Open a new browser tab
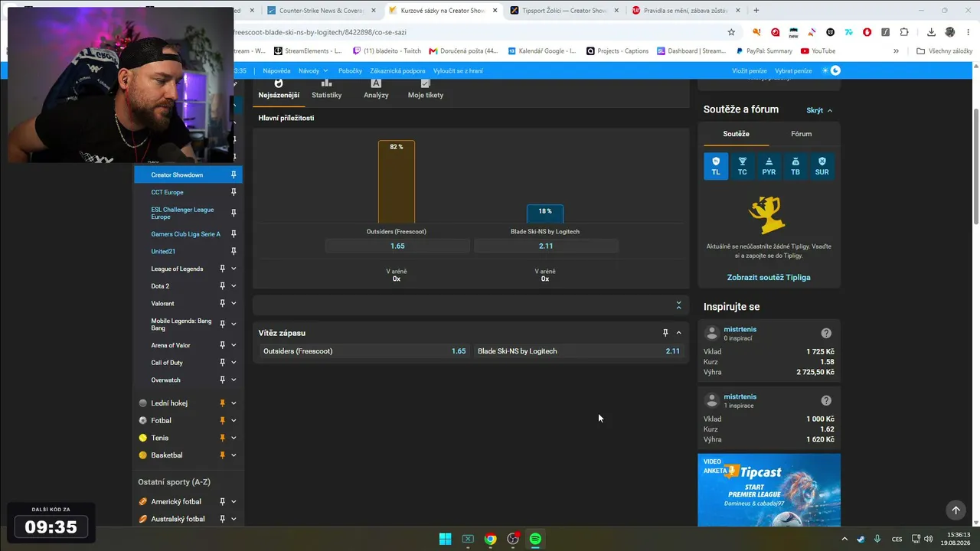Viewport: 980px width, 551px height. (756, 11)
